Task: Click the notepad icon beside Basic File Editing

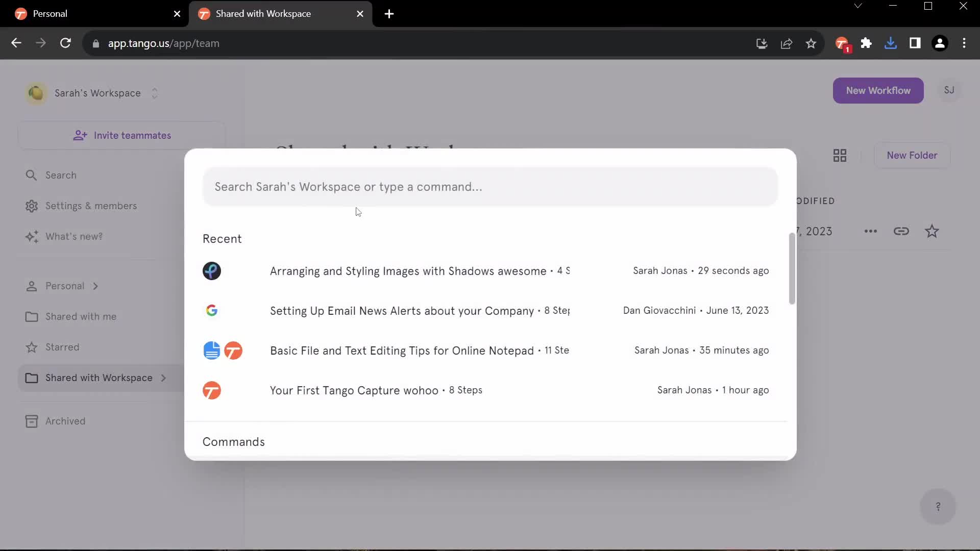Action: [x=212, y=350]
